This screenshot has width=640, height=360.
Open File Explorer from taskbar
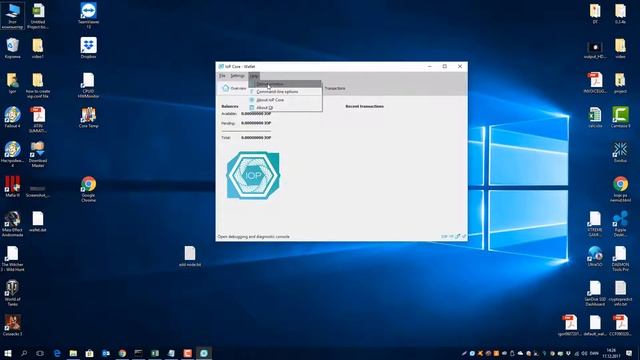pyautogui.click(x=73, y=353)
